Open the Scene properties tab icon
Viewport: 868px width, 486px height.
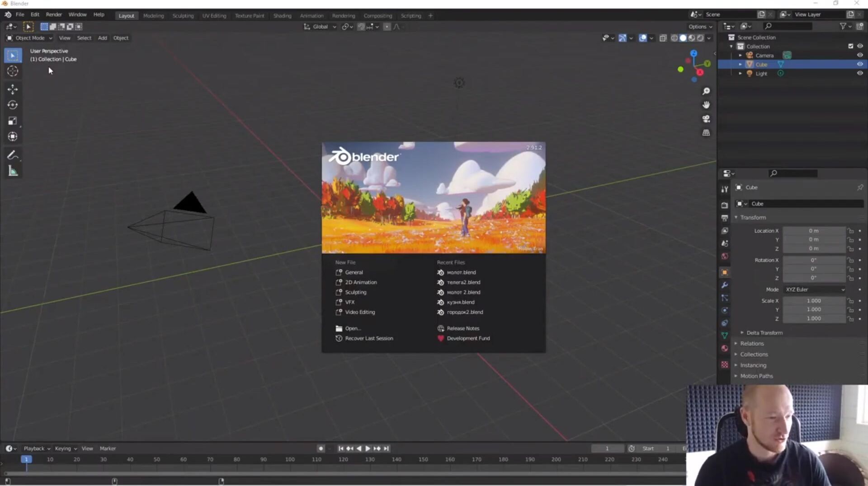click(x=725, y=243)
